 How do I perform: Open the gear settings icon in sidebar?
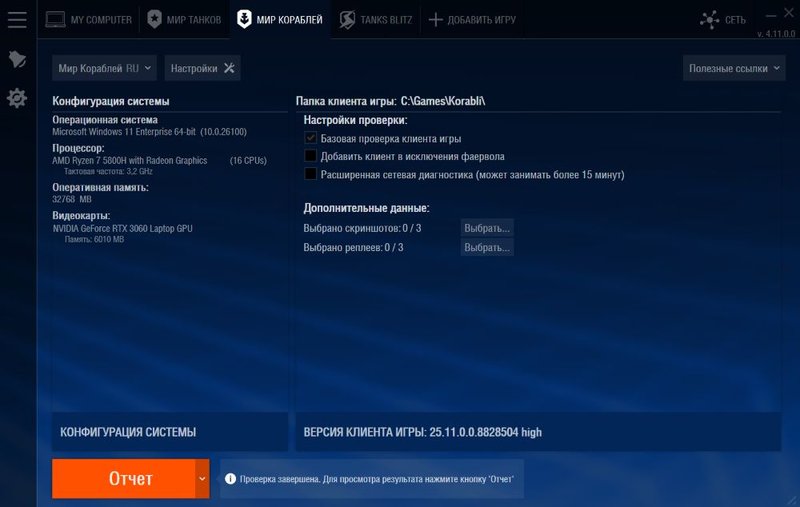(x=17, y=98)
